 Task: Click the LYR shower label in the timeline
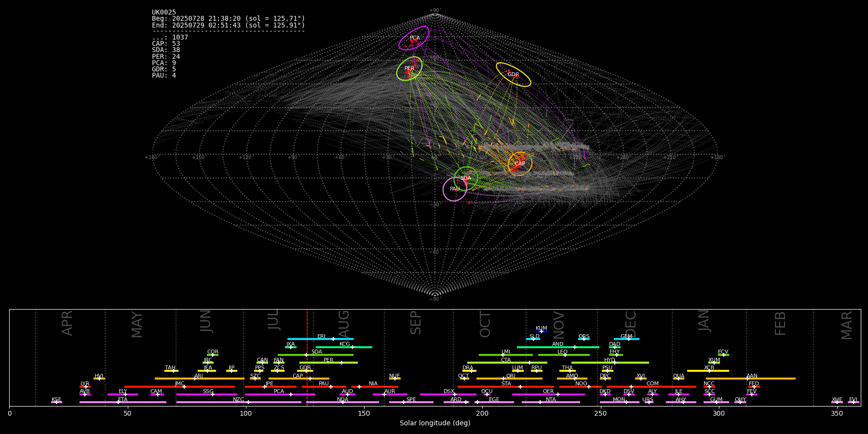(85, 384)
